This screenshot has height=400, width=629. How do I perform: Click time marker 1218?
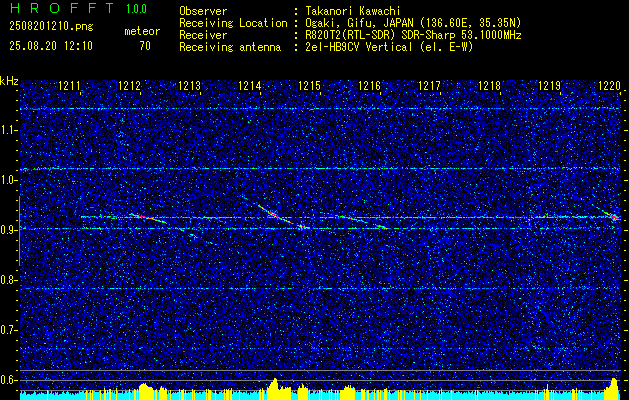point(489,85)
